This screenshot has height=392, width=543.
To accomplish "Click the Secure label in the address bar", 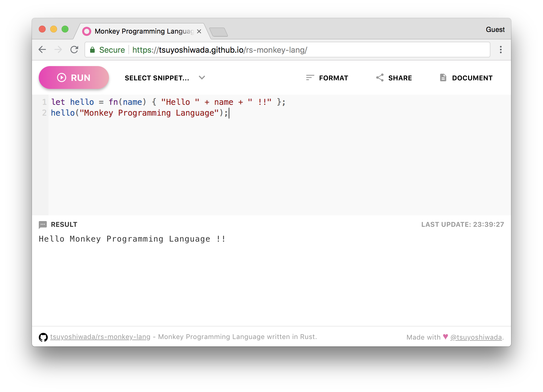I will [x=112, y=50].
